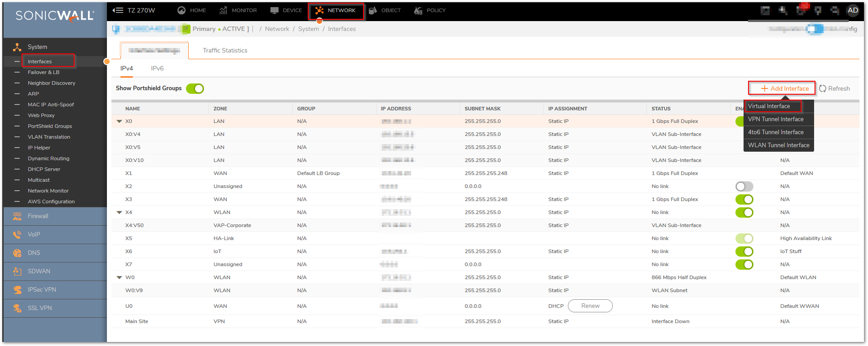
Task: Click the plus icon of Add Interface
Action: (x=764, y=88)
